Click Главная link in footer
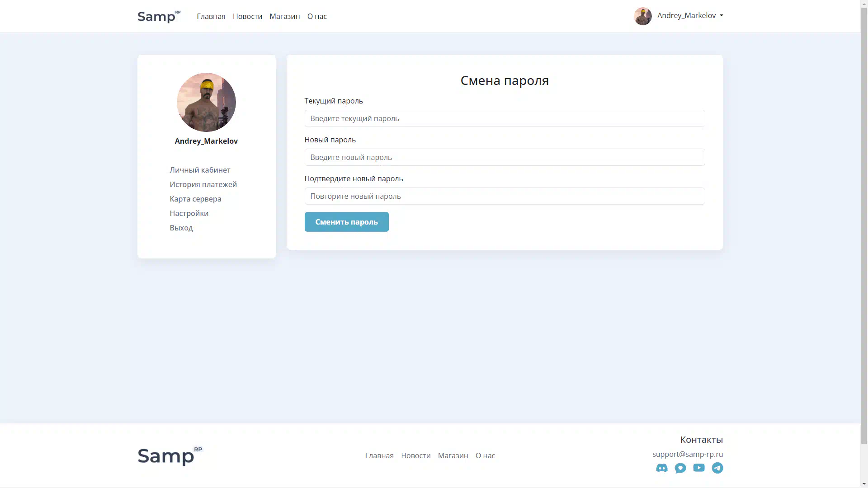 tap(379, 455)
